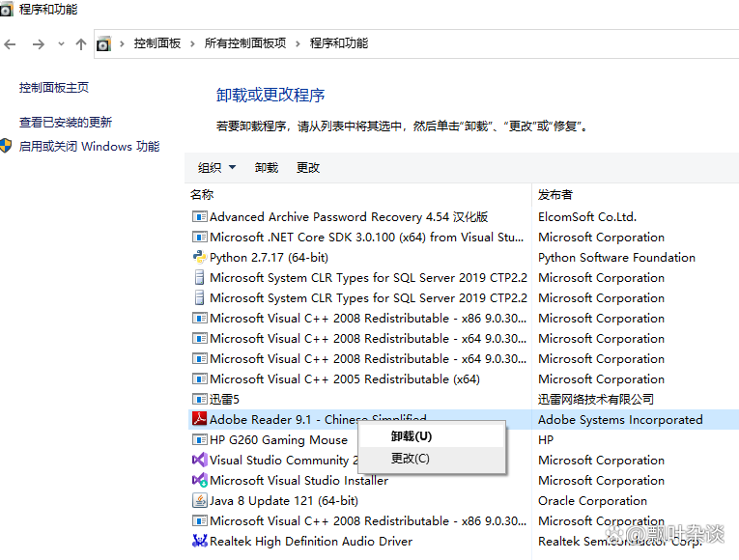The width and height of the screenshot is (739, 560).
Task: Sort by 名称 column header
Action: [x=202, y=194]
